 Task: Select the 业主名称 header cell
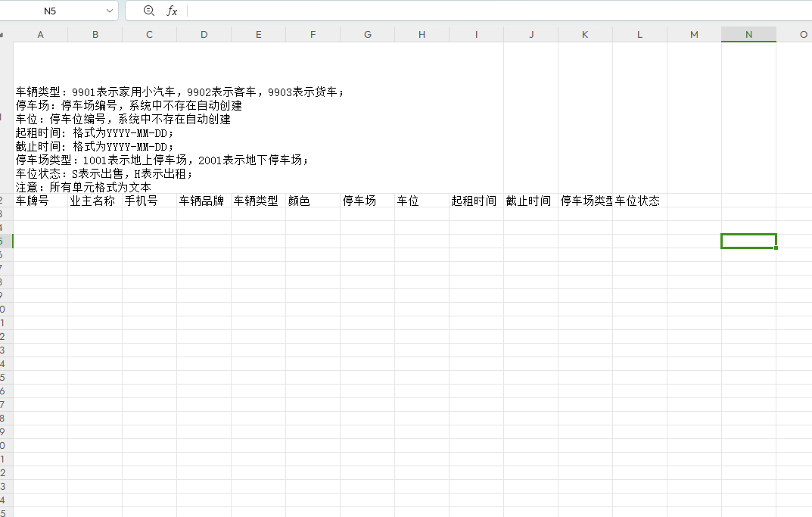click(x=95, y=201)
